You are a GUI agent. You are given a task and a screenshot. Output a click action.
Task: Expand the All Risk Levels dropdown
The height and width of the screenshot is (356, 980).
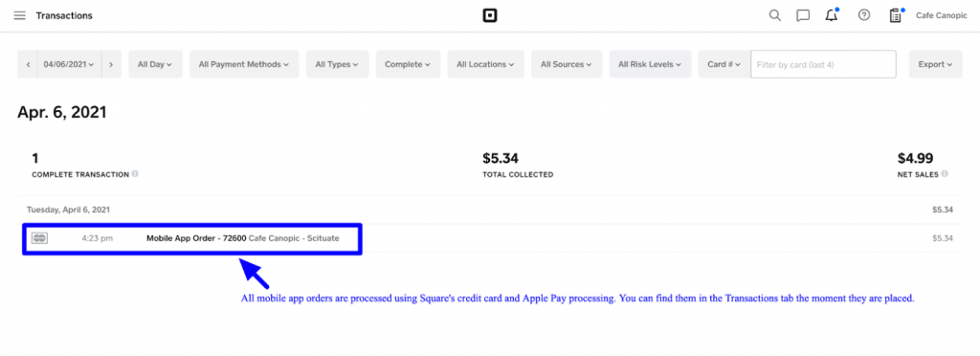[650, 64]
